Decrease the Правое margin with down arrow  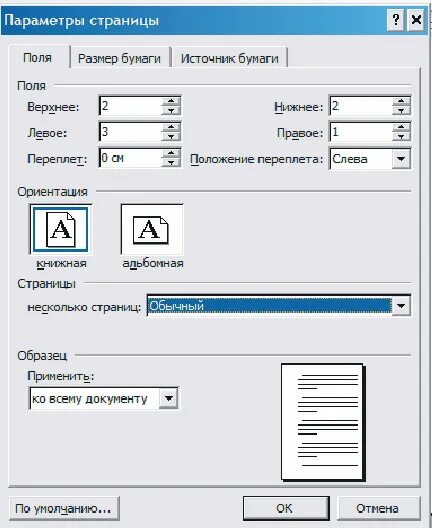pos(401,136)
